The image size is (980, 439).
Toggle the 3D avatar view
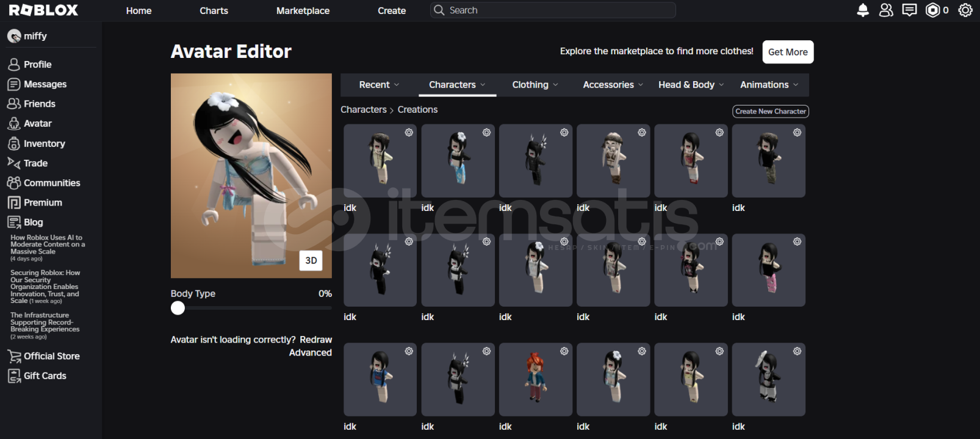(x=311, y=260)
